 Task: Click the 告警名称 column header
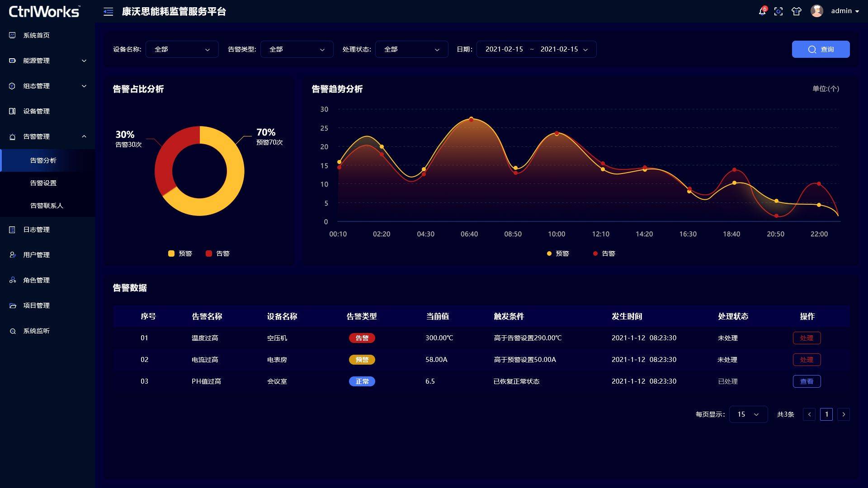point(207,316)
